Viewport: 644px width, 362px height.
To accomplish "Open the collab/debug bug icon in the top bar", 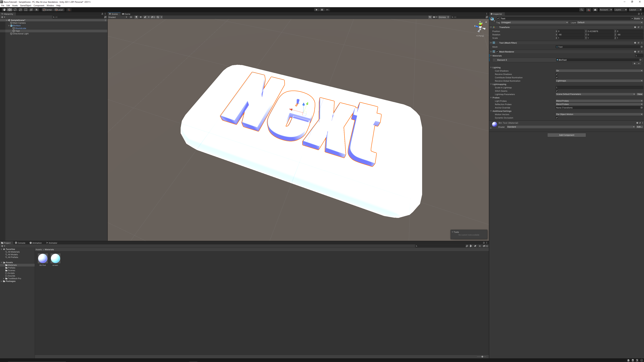I will 588,10.
